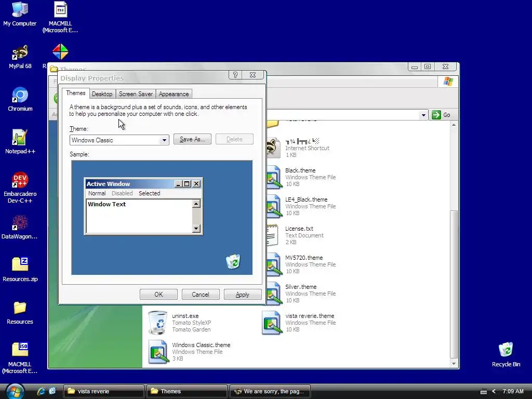Click the sample preview scroll down arrow

pos(196,229)
